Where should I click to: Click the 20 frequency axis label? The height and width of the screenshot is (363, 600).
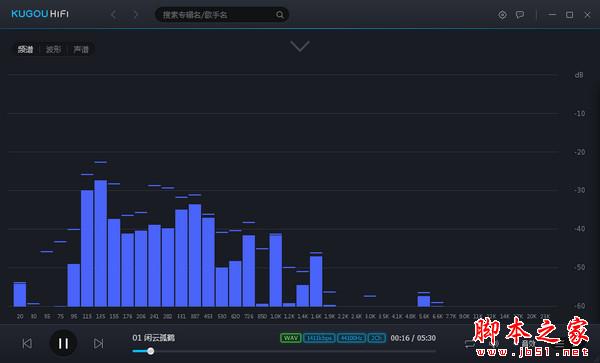coord(20,316)
